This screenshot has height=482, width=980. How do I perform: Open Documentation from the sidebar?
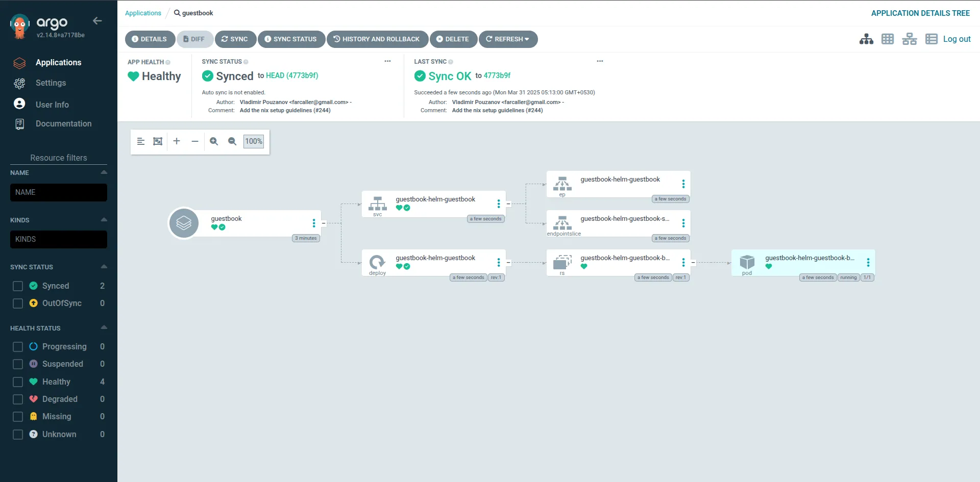pyautogui.click(x=63, y=123)
